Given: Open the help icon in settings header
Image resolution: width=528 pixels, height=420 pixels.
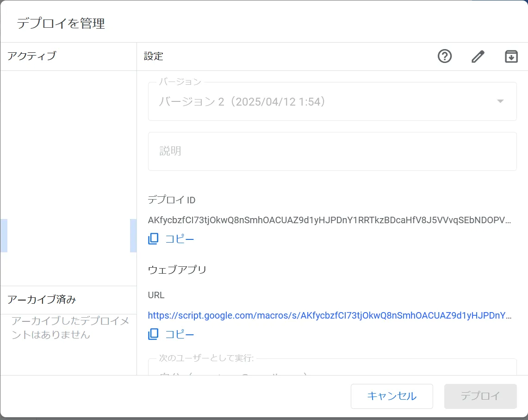Looking at the screenshot, I should point(444,56).
